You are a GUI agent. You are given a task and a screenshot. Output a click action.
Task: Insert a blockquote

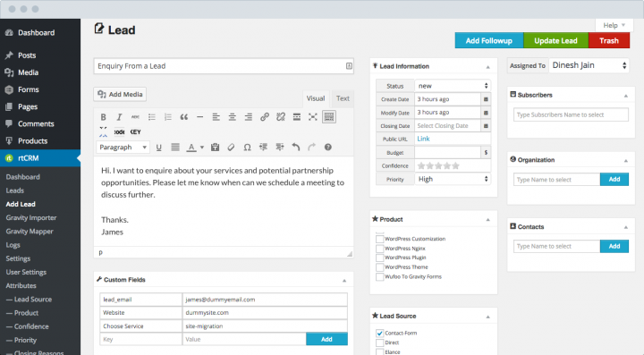(183, 117)
